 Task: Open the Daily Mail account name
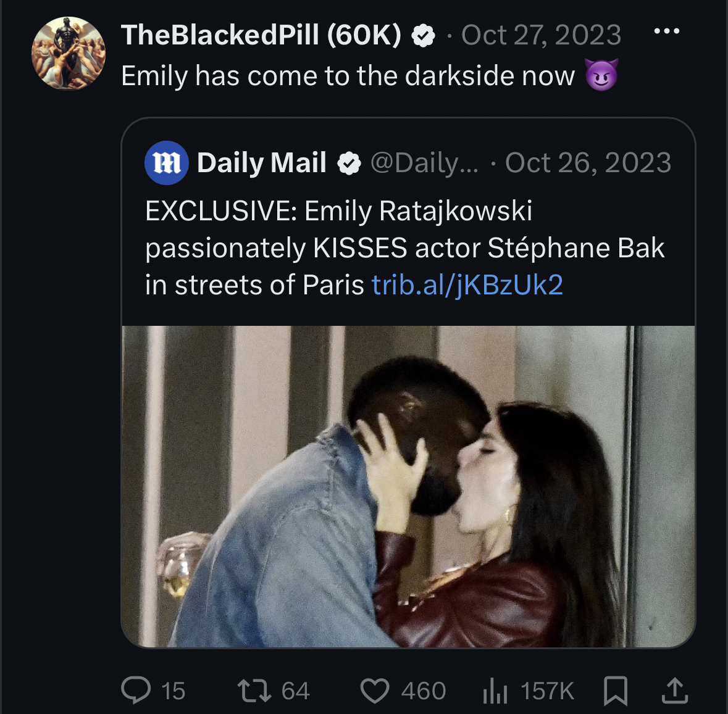pyautogui.click(x=261, y=163)
